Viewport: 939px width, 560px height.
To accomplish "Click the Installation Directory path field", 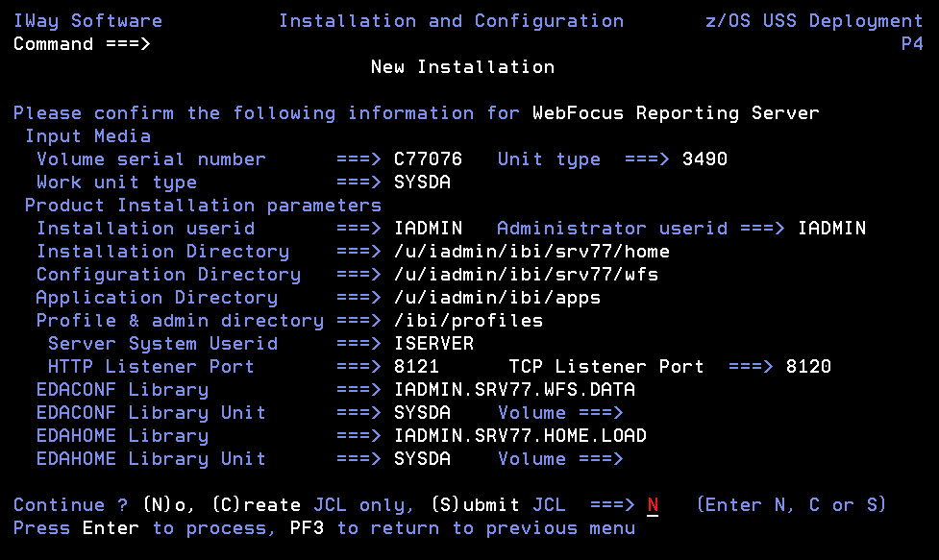I will (x=531, y=252).
